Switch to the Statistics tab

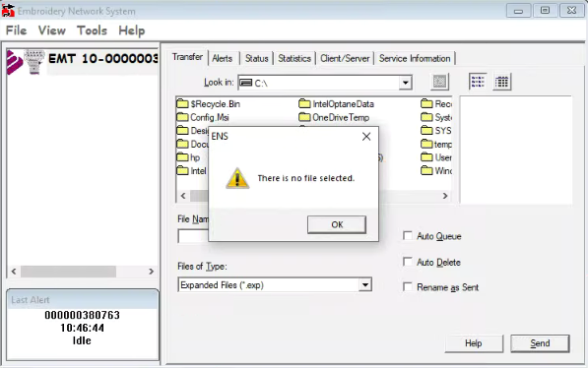click(294, 58)
